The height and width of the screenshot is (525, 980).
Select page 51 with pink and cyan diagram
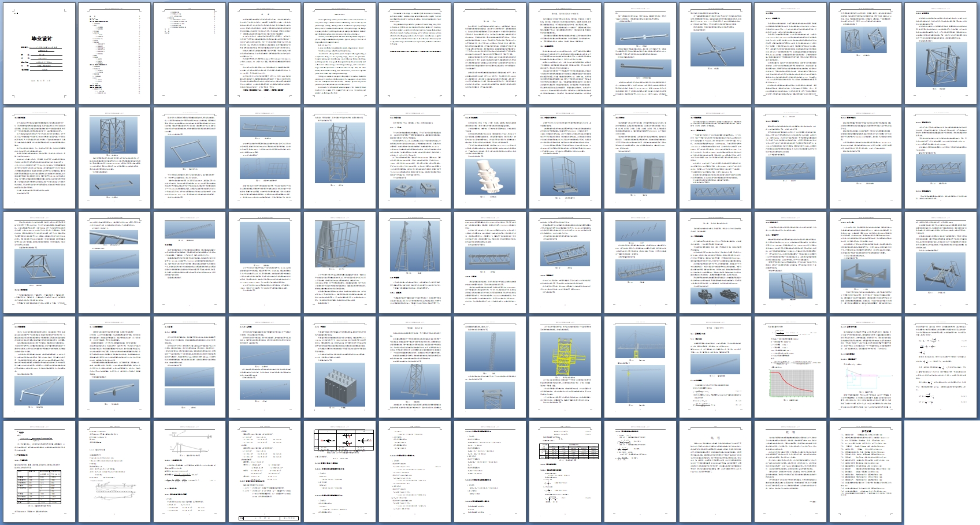(x=866, y=367)
